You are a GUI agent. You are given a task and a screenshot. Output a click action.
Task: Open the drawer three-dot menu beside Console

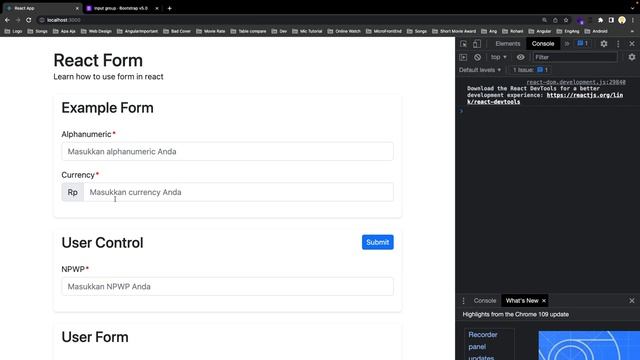463,301
